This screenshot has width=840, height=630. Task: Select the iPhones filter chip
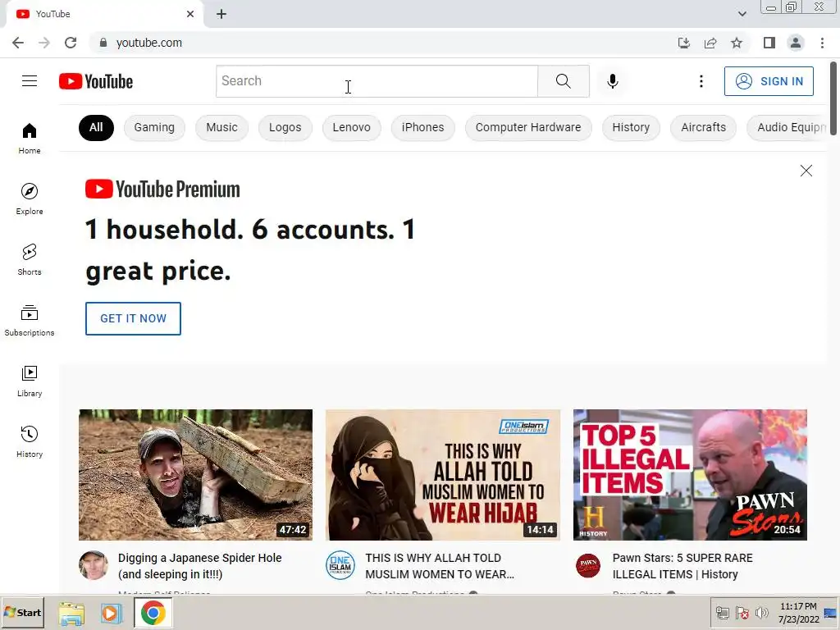tap(422, 127)
